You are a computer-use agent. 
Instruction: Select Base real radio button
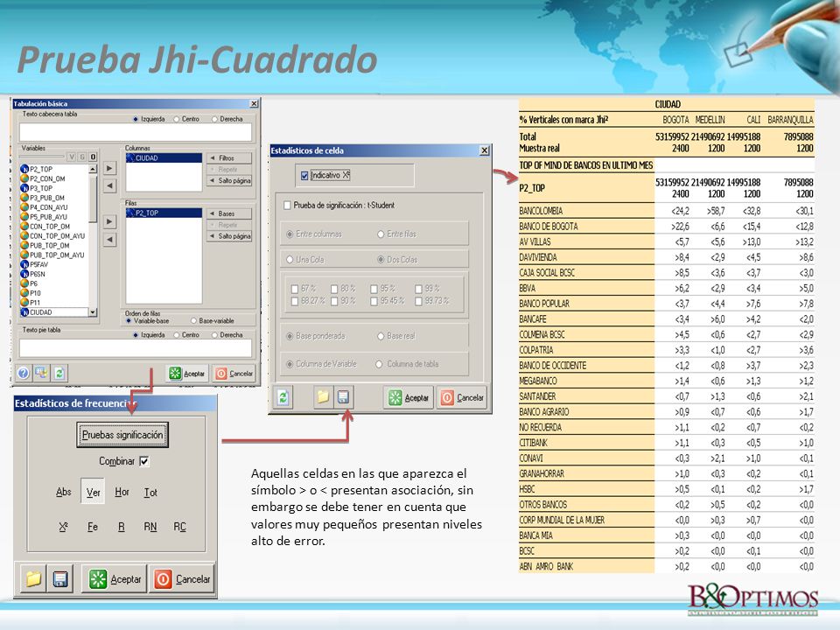tap(381, 336)
